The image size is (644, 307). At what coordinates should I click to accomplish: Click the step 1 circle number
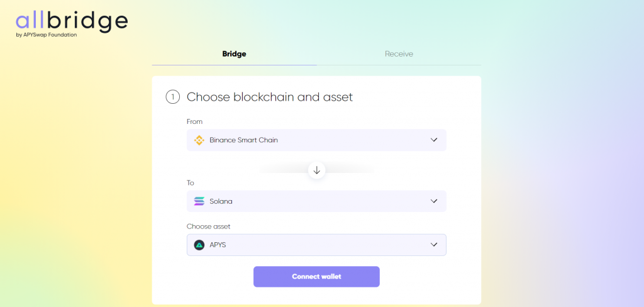tap(173, 97)
